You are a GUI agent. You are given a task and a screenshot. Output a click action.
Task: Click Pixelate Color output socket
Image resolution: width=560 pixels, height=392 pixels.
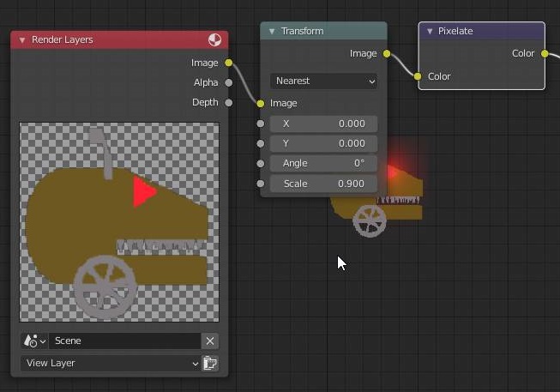(x=545, y=53)
